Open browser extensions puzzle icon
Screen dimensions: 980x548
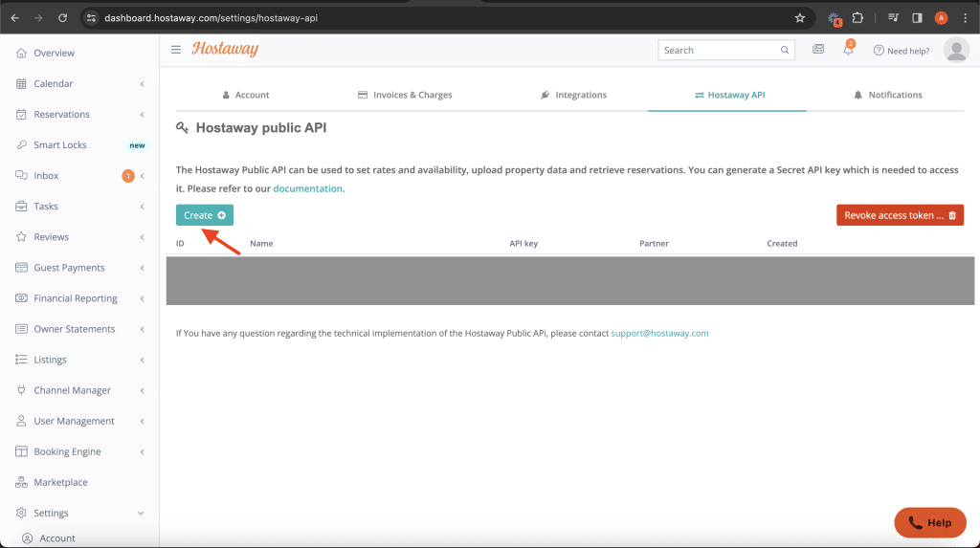click(857, 18)
